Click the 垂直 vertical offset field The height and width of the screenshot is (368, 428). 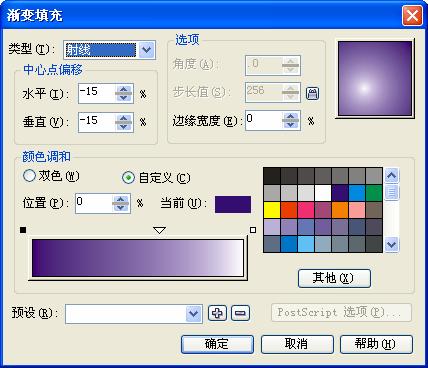tap(97, 122)
